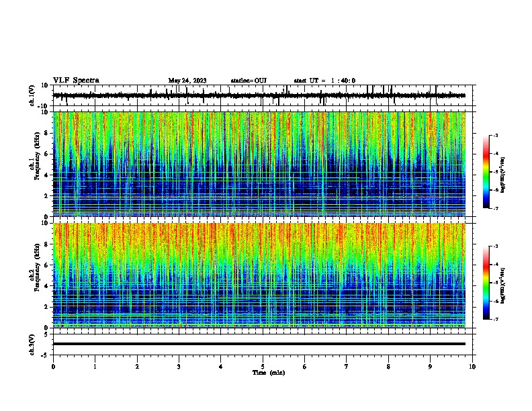Image resolution: width=532 pixels, height=411 pixels.
Task: Click the time axis tick "2"
Action: click(137, 367)
